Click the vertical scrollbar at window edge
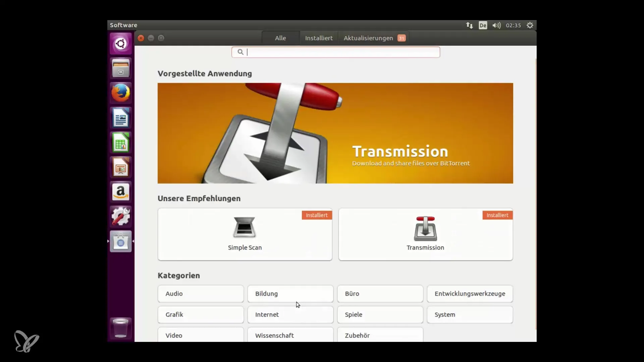This screenshot has width=644, height=362. pyautogui.click(x=535, y=194)
